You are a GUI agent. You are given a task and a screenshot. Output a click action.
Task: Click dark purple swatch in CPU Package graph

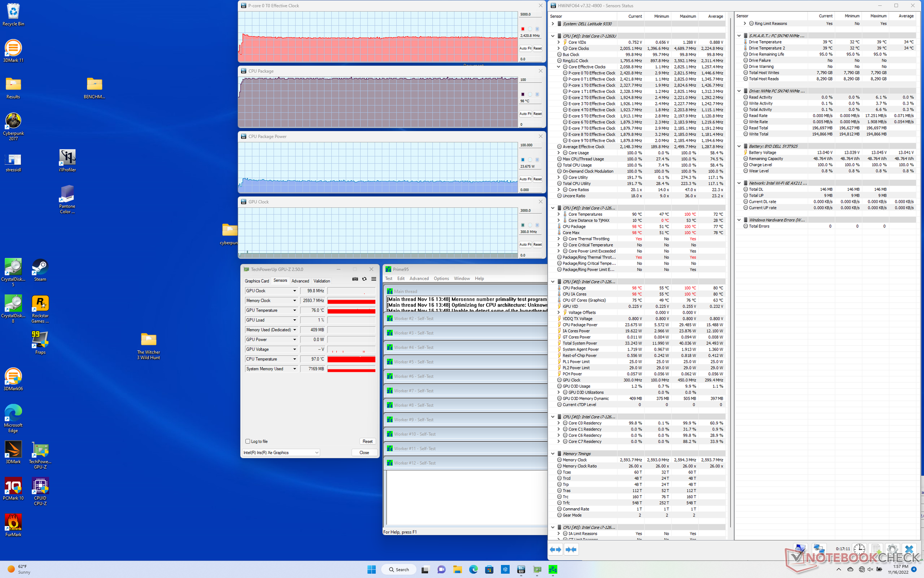(x=523, y=94)
